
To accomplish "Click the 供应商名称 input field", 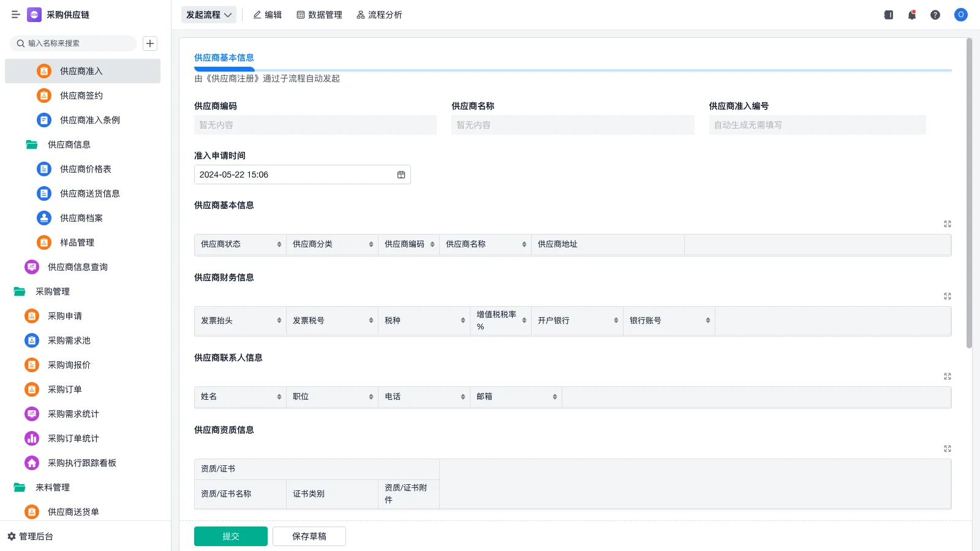I will coord(573,125).
